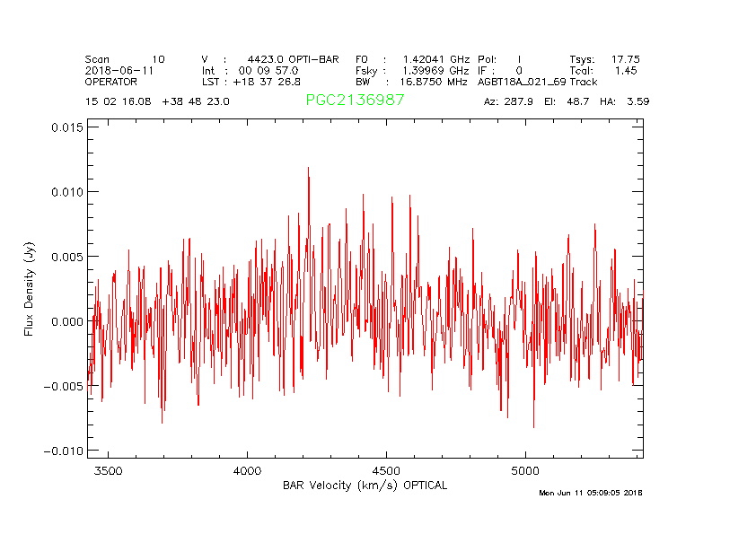The width and height of the screenshot is (756, 534).
Task: Click the 4423.0 OPTI-BAR velocity value
Action: click(293, 59)
